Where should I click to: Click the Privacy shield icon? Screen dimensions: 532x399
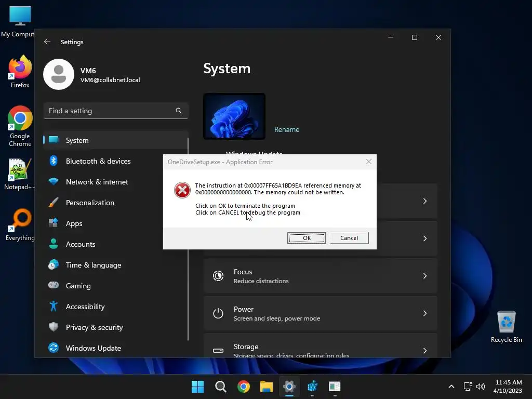[54, 327]
